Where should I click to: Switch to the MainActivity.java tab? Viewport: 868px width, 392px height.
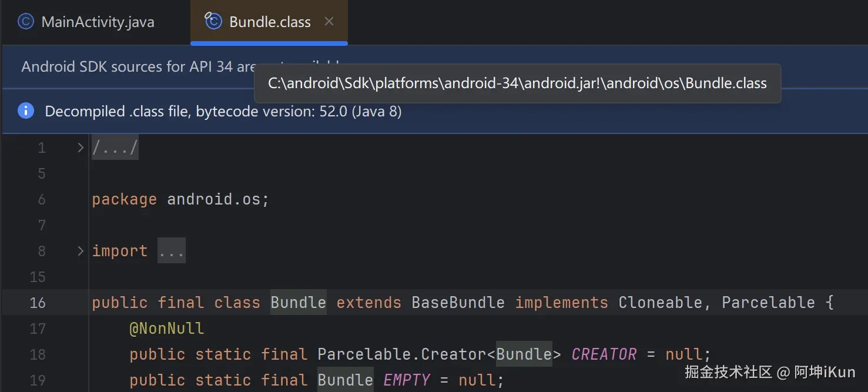pos(97,22)
